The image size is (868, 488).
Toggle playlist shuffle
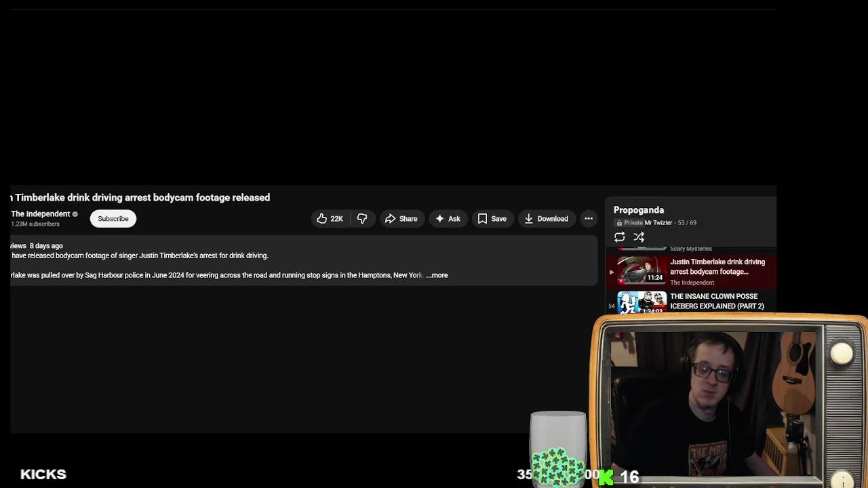639,237
